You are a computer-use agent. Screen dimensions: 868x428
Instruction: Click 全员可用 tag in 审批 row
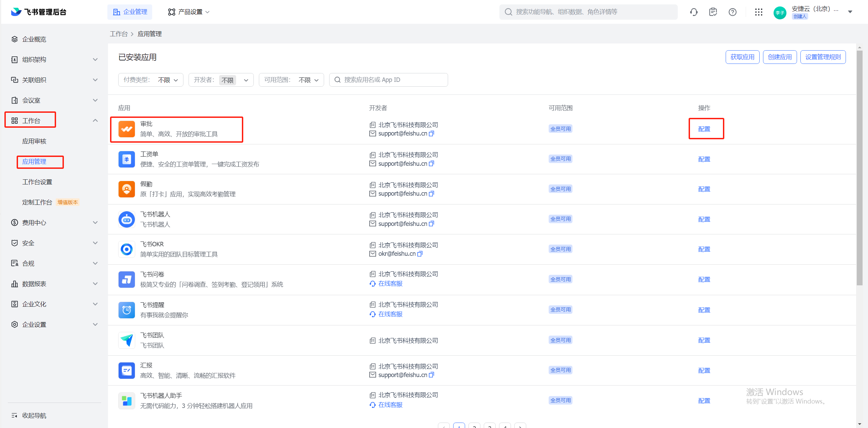coord(560,129)
